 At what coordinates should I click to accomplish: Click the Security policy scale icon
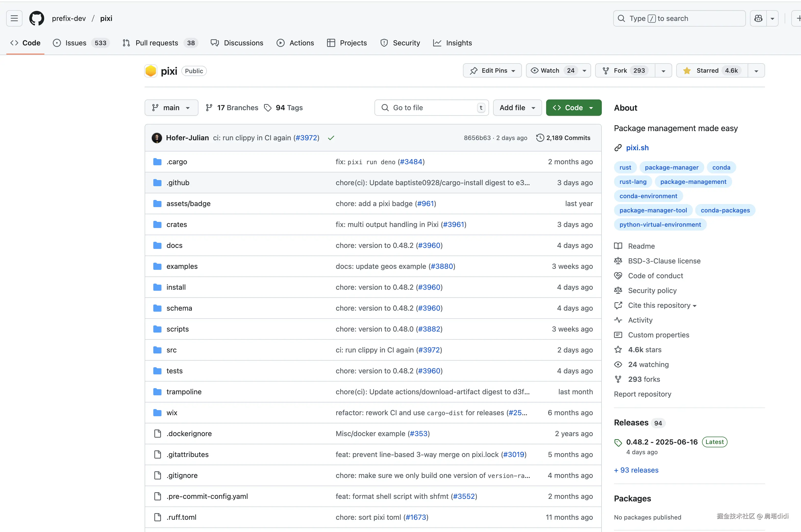click(618, 290)
